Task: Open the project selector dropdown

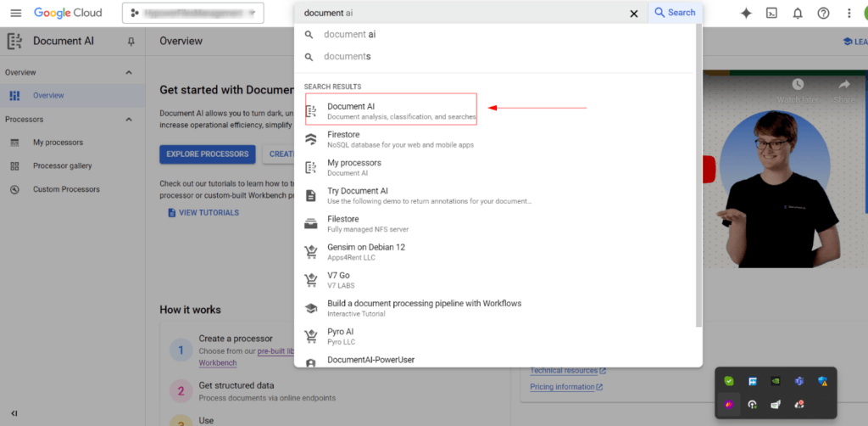Action: [x=193, y=13]
